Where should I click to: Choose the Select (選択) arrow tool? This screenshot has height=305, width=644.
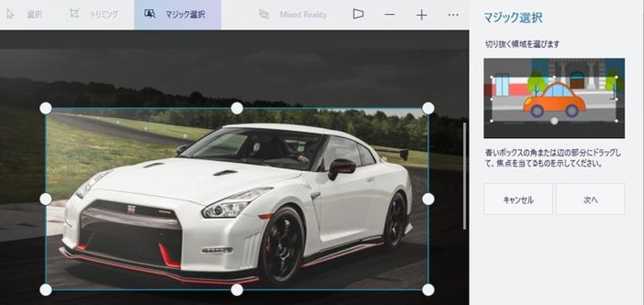point(24,14)
